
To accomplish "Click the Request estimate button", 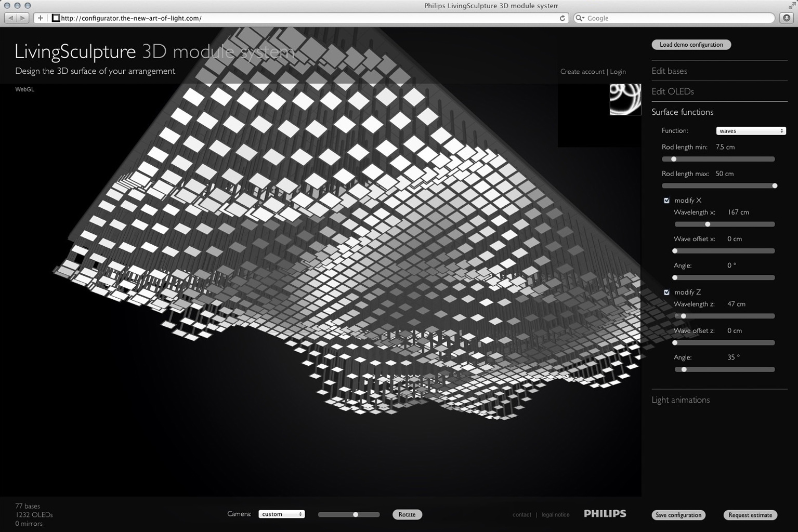I will pos(750,515).
